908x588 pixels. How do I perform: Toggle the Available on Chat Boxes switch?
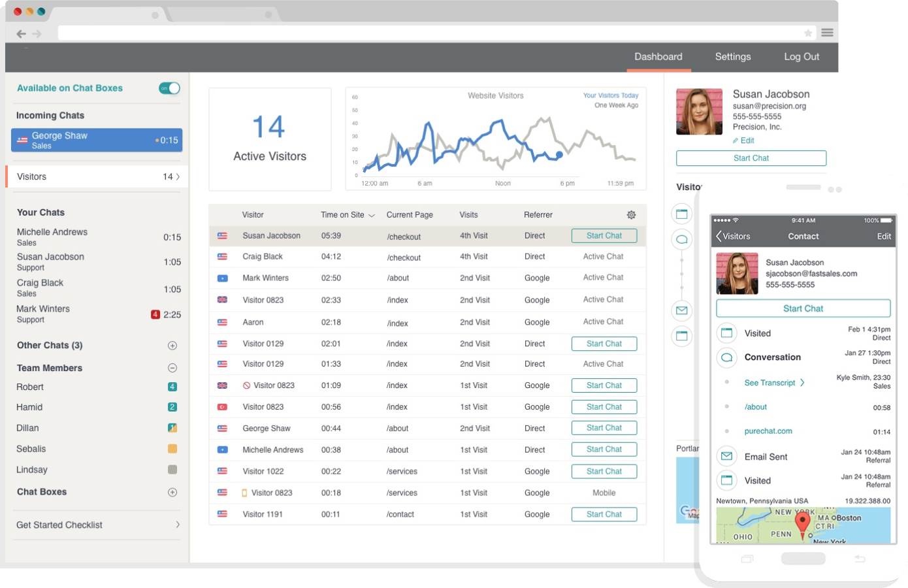point(169,88)
